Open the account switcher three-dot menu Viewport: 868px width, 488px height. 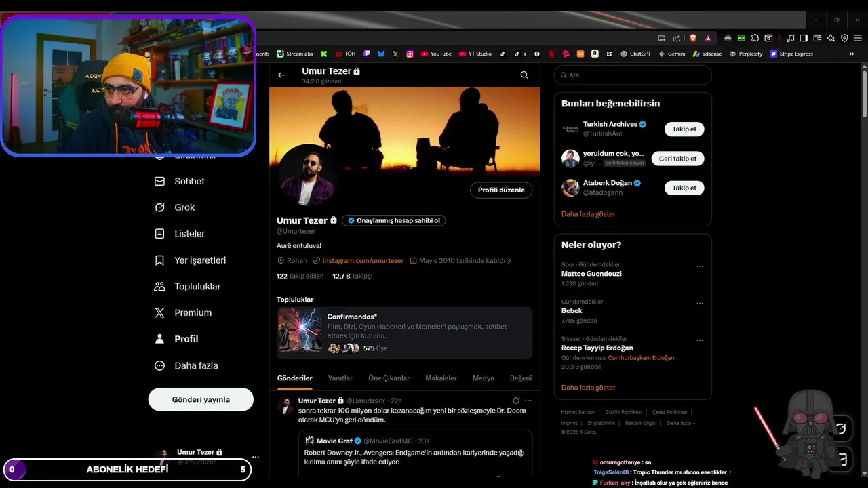tap(255, 457)
